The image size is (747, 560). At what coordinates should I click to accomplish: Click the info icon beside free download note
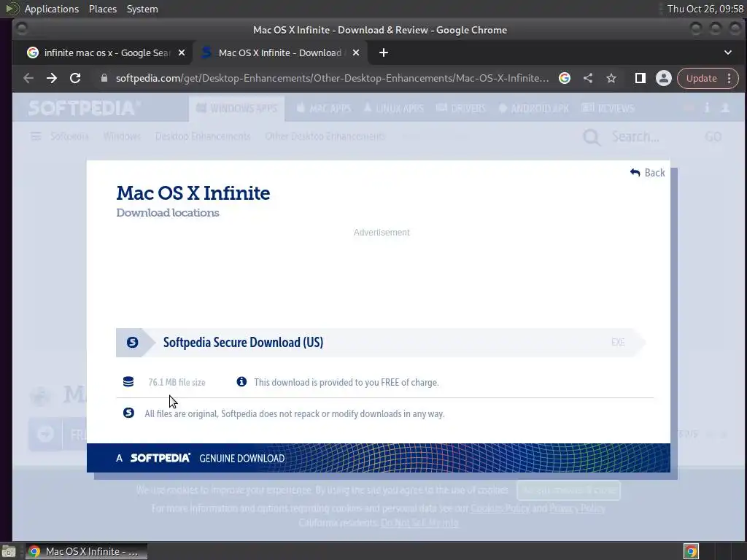241,381
